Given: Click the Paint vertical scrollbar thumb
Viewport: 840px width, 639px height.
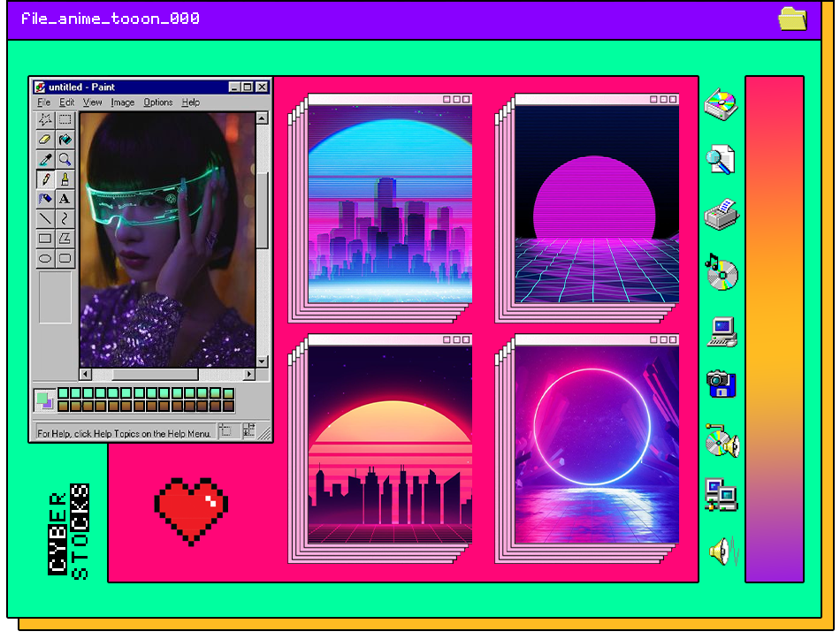Looking at the screenshot, I should pyautogui.click(x=262, y=210).
